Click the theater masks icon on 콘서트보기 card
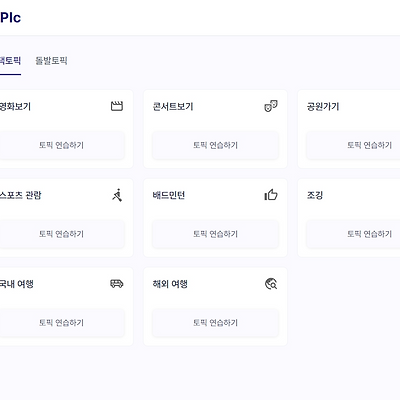 tap(271, 106)
